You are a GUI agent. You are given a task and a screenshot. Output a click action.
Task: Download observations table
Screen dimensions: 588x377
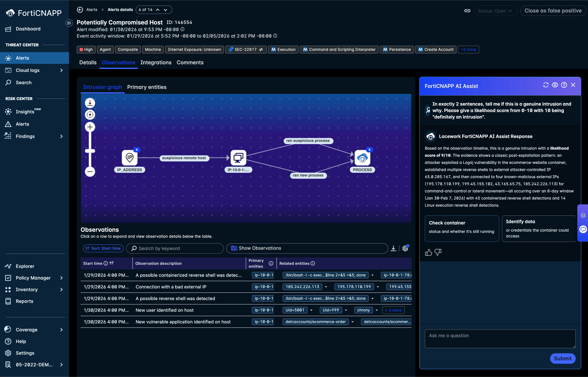pos(393,248)
